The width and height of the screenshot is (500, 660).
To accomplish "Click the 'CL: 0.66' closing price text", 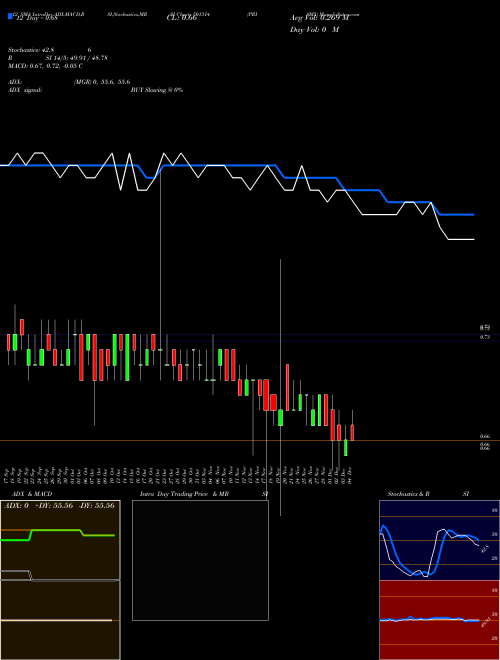I will point(182,18).
